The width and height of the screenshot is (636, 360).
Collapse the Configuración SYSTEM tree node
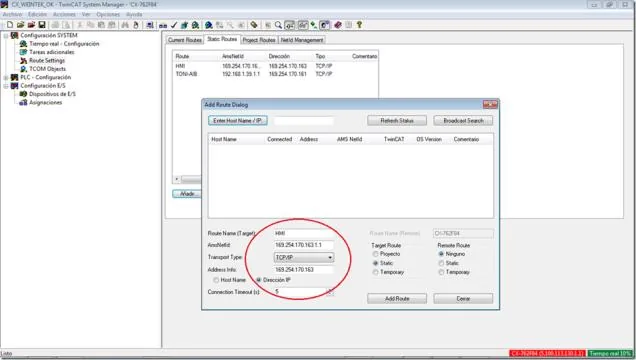pyautogui.click(x=6, y=36)
